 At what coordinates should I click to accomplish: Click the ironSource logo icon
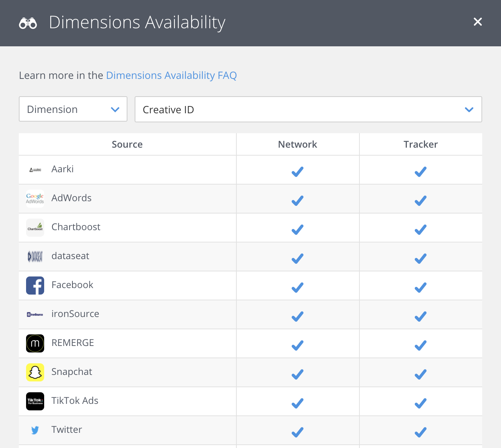[35, 314]
